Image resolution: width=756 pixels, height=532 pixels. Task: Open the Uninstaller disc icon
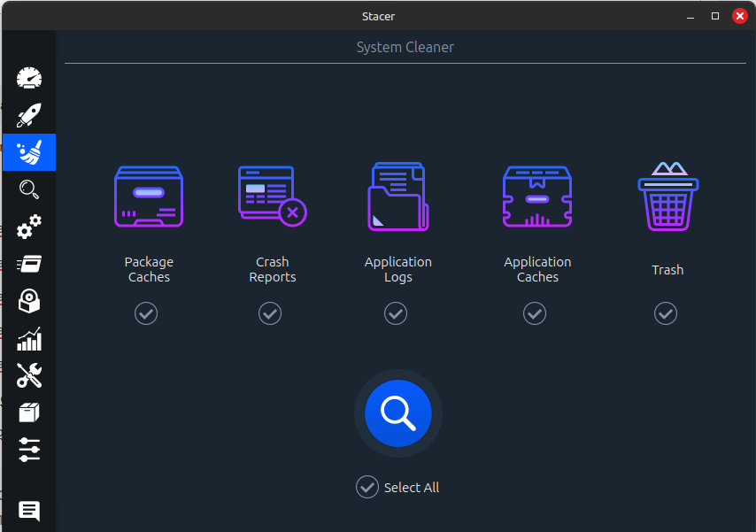(29, 301)
